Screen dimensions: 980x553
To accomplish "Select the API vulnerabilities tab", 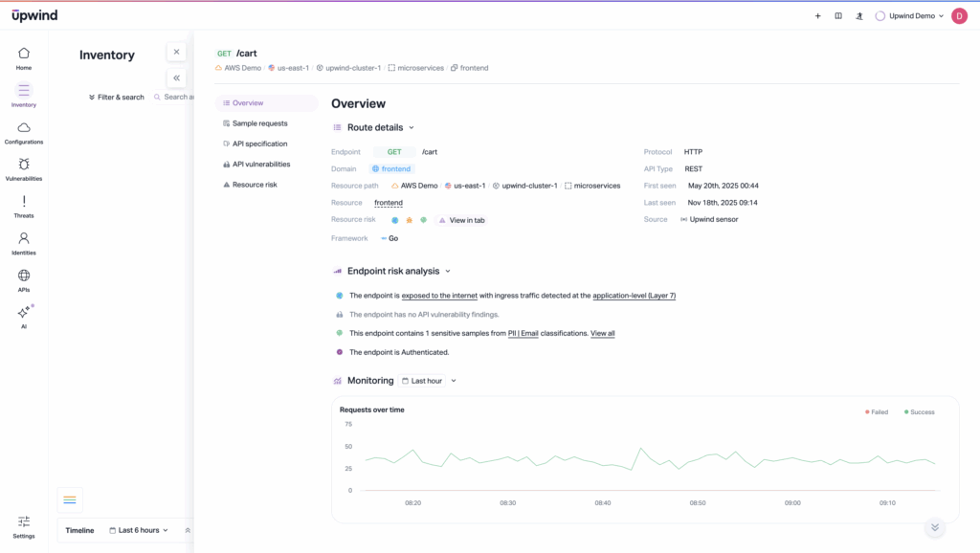I will click(x=260, y=165).
